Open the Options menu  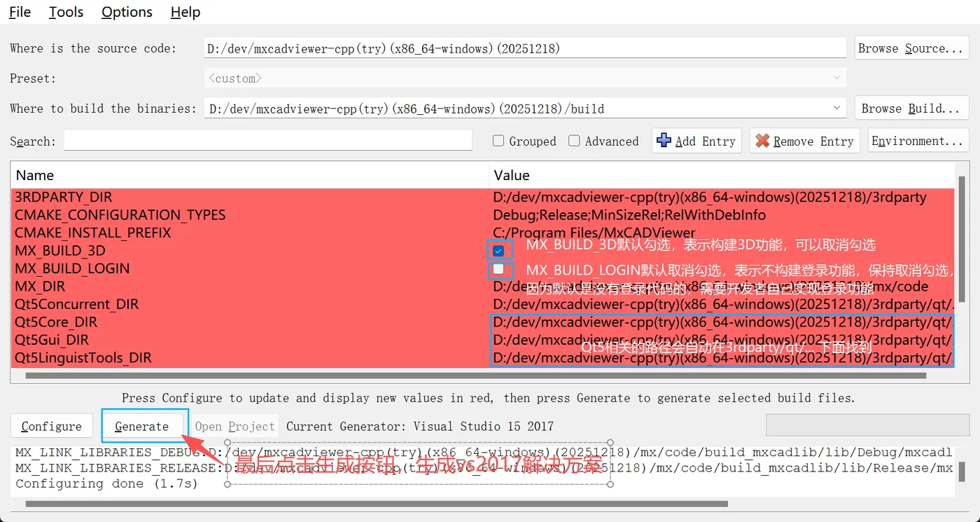point(127,12)
